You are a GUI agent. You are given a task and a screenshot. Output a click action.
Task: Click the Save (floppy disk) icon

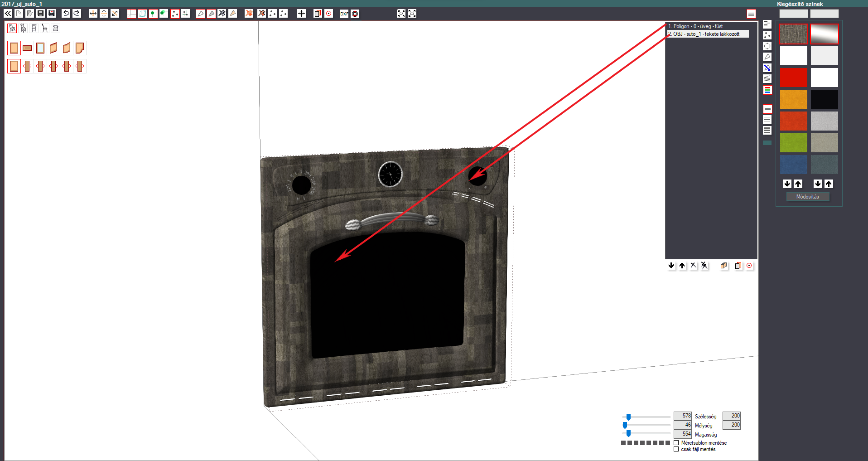click(x=40, y=14)
